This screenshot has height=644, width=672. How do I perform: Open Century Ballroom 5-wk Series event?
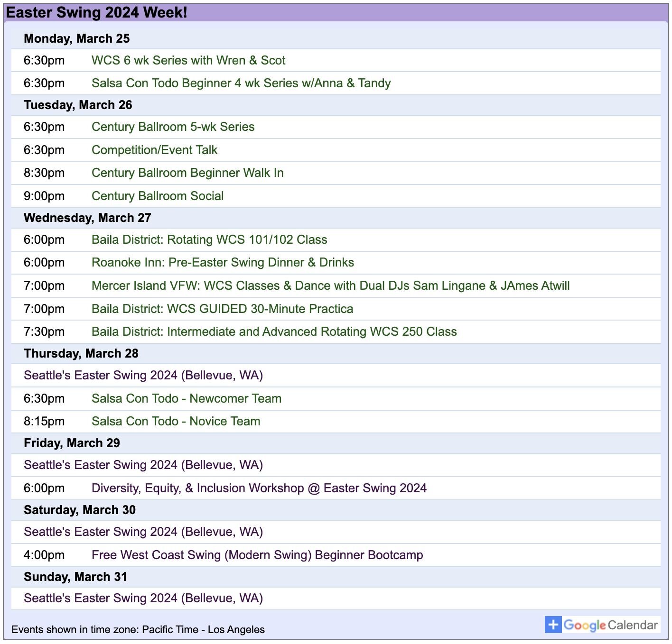[173, 127]
